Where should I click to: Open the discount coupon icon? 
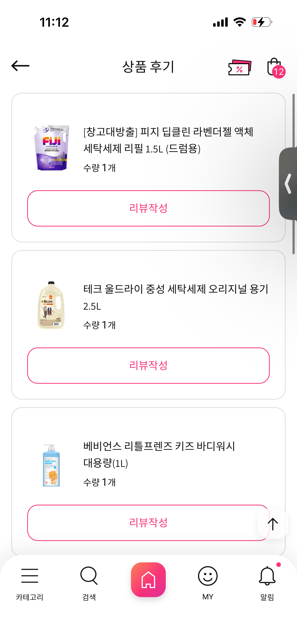(240, 67)
